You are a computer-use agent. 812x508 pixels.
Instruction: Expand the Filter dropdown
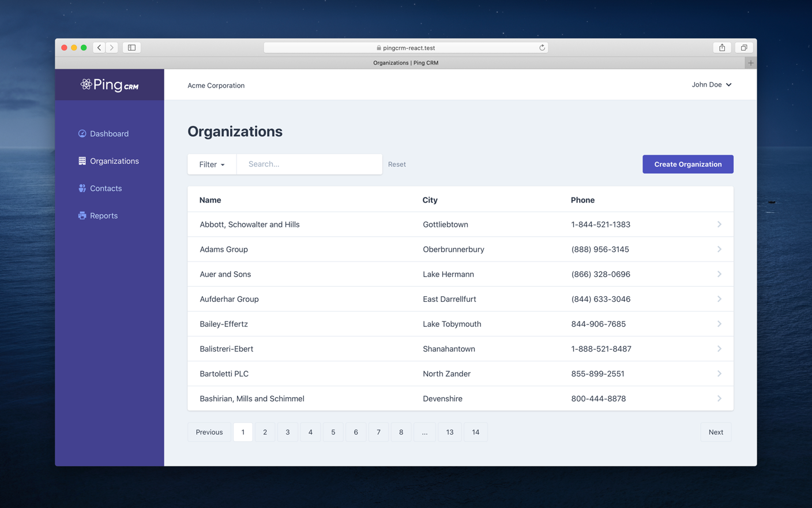coord(212,165)
